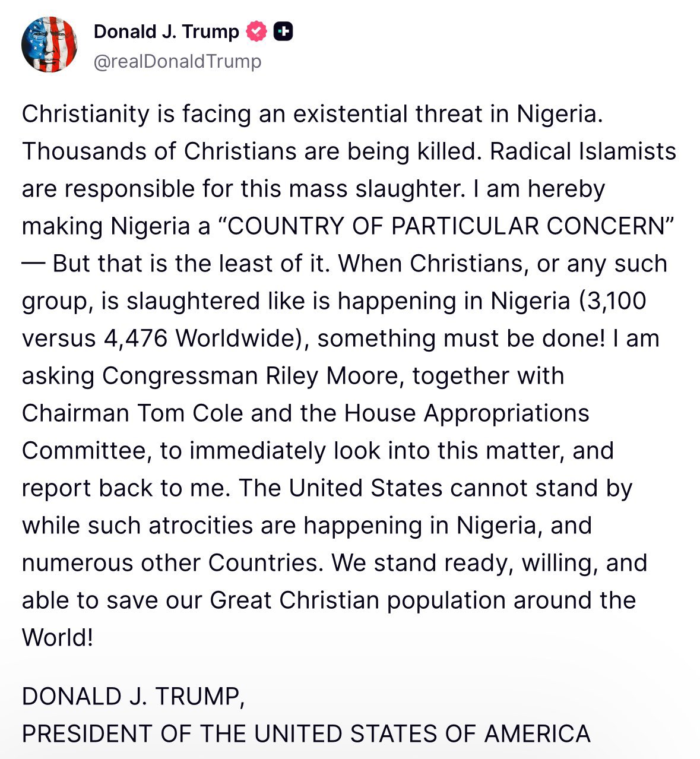The width and height of the screenshot is (700, 759).
Task: Click the "Radical Islamists" phrase
Action: tap(583, 151)
